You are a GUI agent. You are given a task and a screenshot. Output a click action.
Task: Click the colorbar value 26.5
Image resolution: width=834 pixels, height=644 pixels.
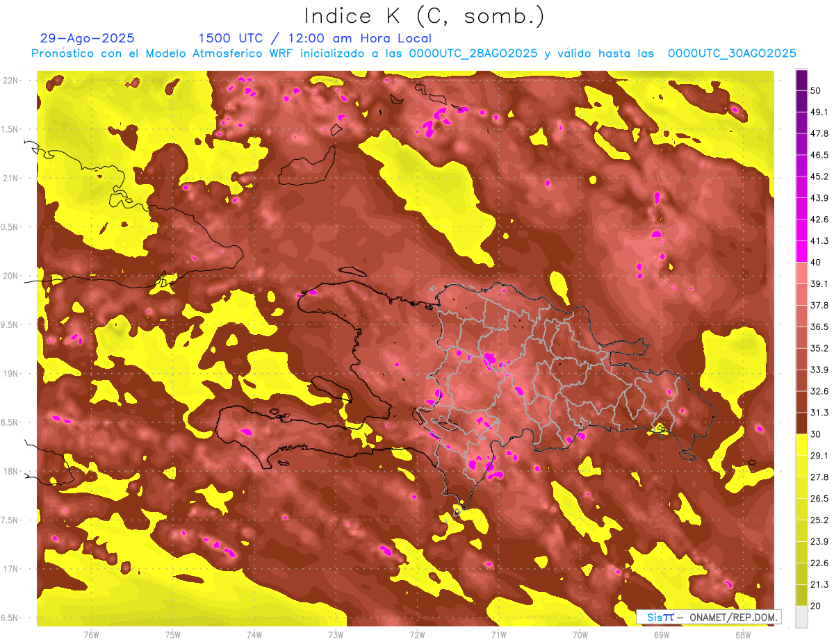click(x=819, y=498)
